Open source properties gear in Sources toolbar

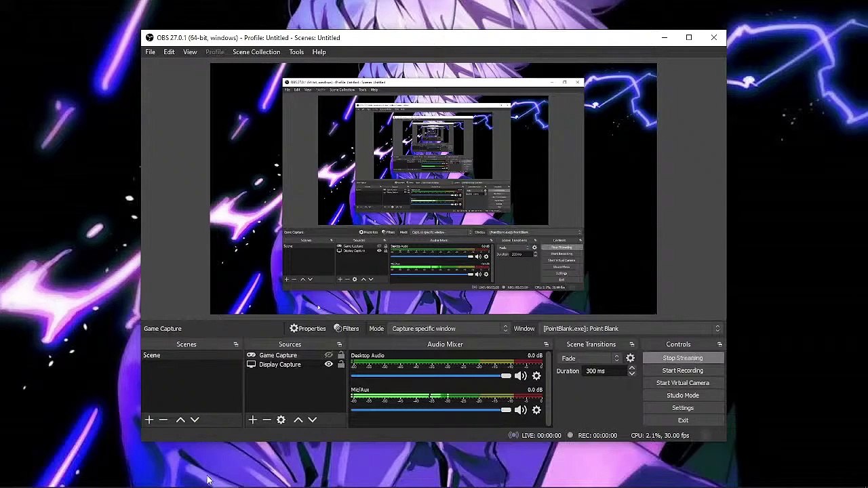[x=281, y=420]
